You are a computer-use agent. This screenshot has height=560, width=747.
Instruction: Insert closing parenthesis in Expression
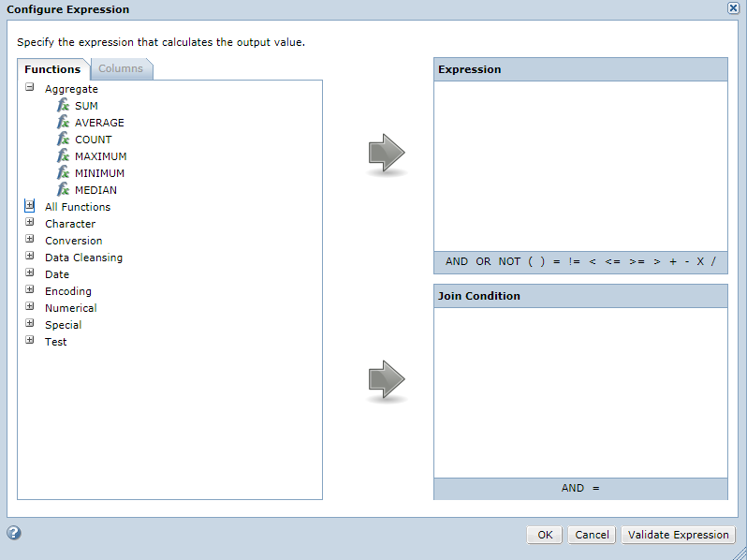pyautogui.click(x=542, y=261)
